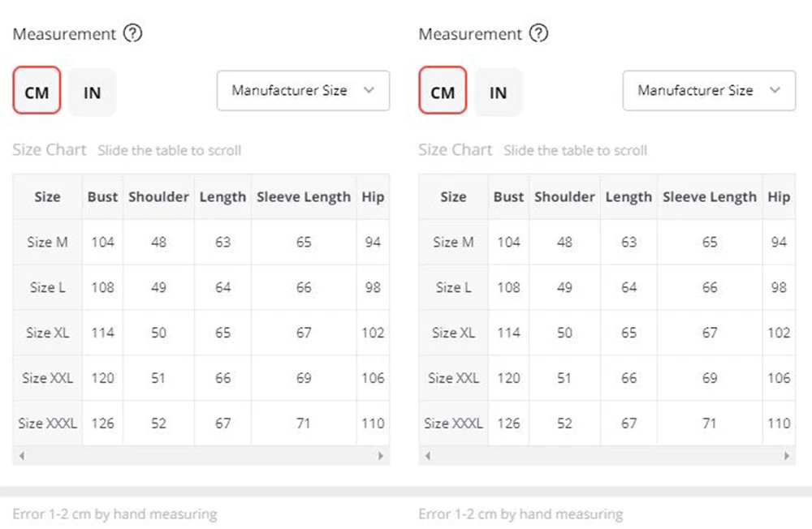Switch the left panel units to IN

coord(93,92)
